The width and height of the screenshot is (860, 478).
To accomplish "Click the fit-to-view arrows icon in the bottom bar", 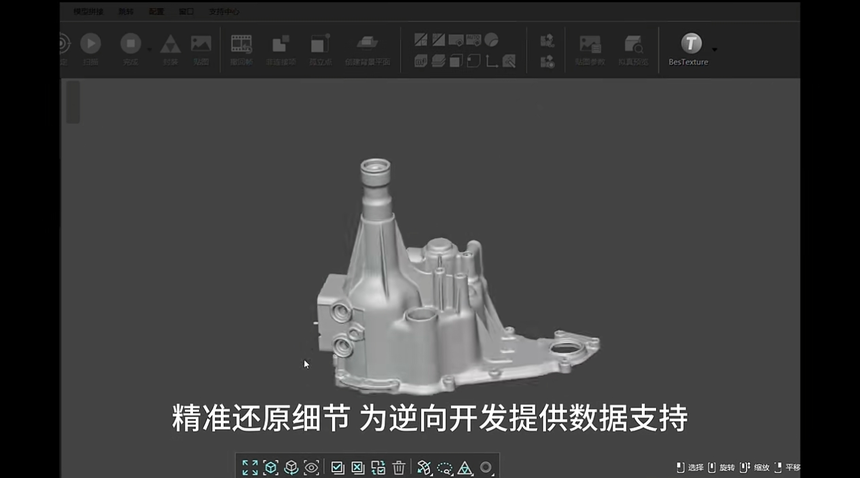I will (250, 468).
